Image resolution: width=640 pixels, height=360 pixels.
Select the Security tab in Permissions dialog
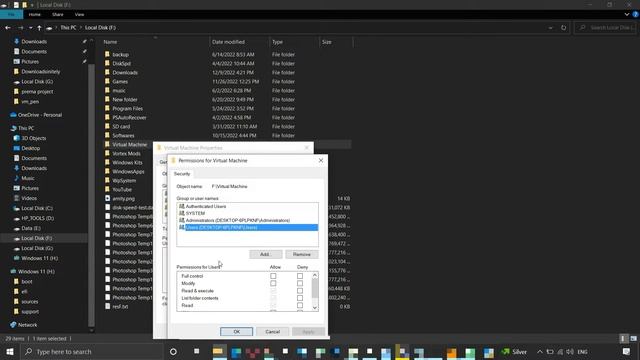coord(182,174)
